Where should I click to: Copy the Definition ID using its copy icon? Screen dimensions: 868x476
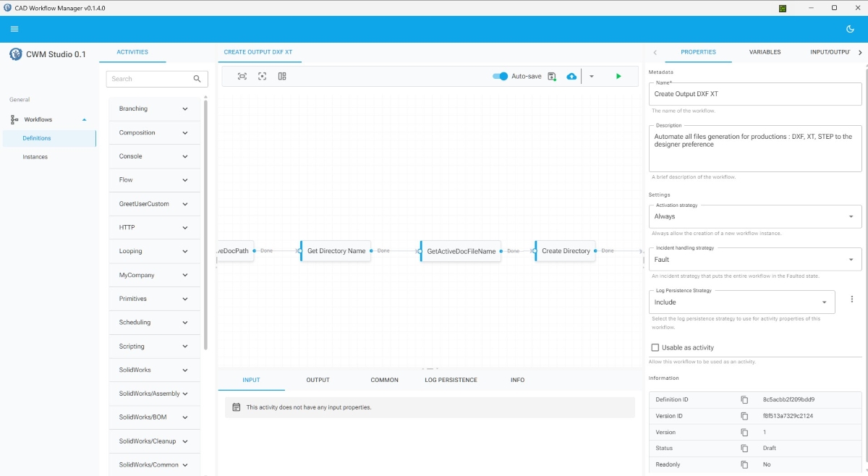click(745, 399)
